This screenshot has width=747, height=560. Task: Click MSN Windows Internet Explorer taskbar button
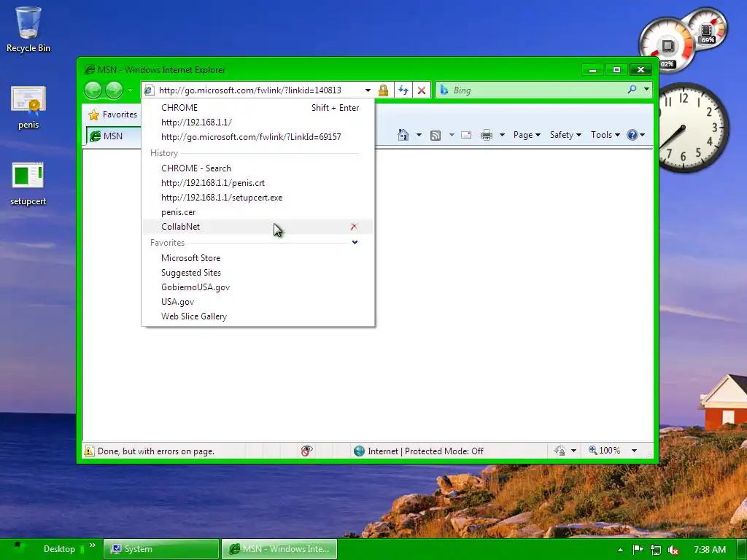click(279, 549)
